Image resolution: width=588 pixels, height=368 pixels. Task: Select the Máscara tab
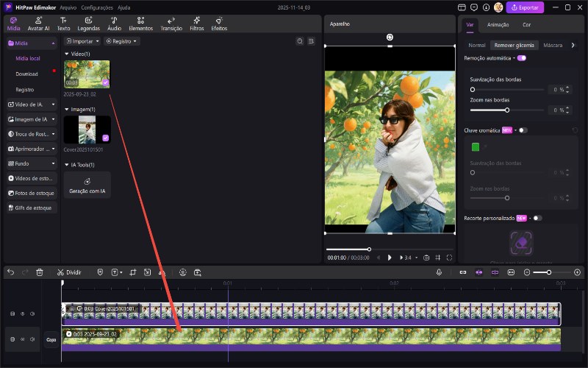pos(553,45)
